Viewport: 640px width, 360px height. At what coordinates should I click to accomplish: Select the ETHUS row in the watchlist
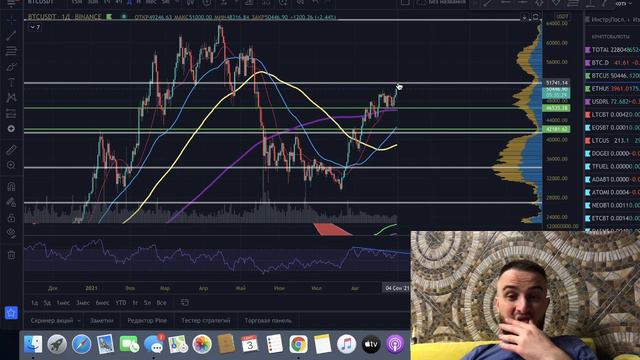click(x=612, y=89)
